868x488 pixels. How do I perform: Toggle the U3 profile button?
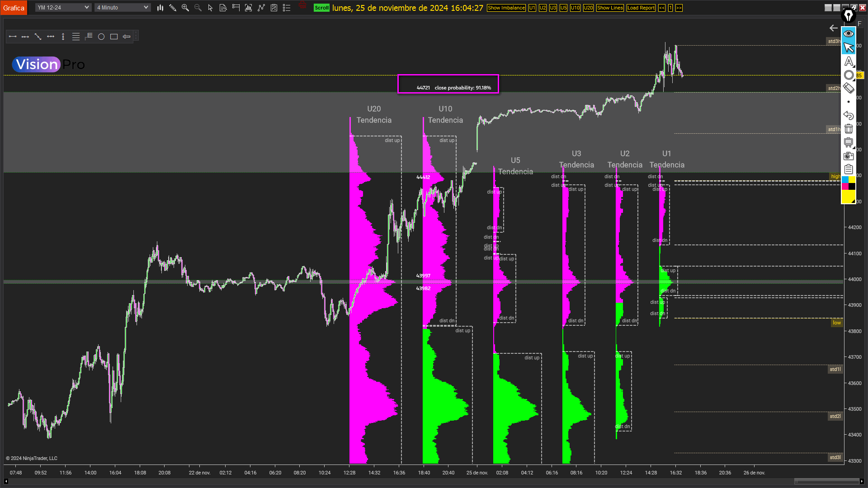tap(553, 8)
